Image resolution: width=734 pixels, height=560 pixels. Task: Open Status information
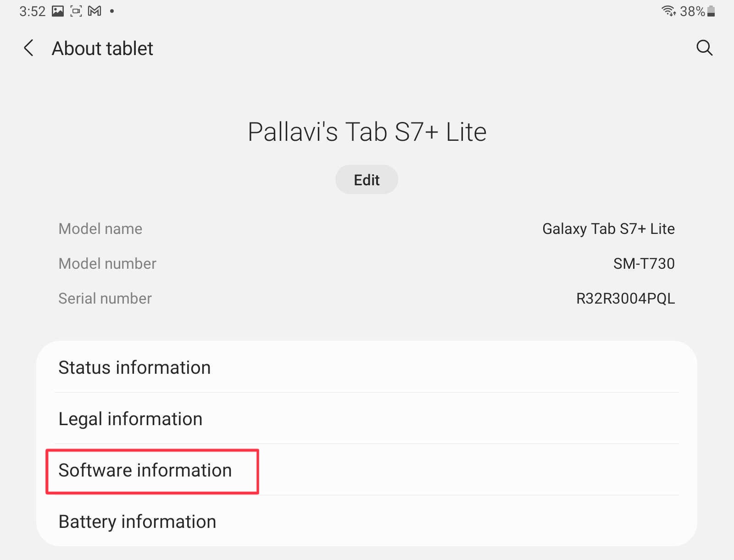(367, 367)
